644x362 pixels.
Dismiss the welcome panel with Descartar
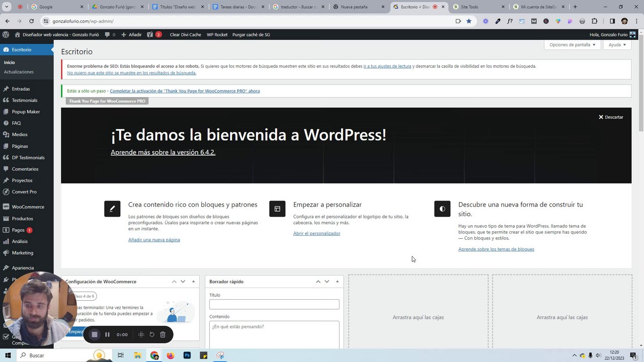(611, 117)
